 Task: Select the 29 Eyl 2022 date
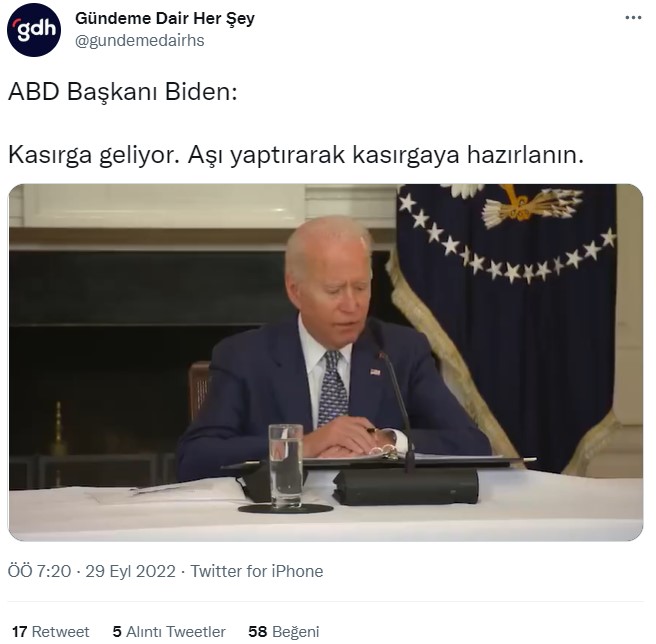point(131,571)
